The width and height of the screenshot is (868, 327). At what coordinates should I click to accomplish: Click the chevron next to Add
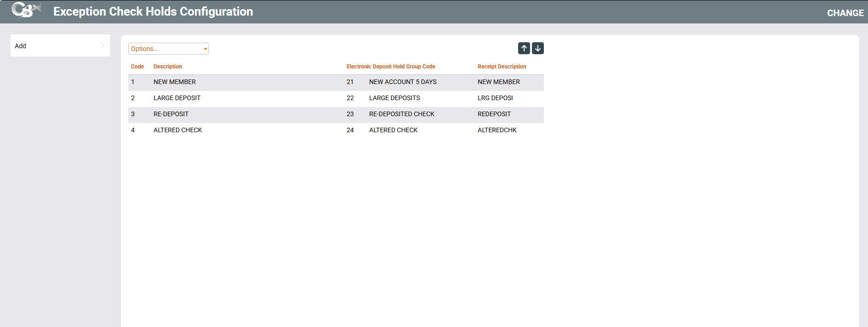(102, 45)
